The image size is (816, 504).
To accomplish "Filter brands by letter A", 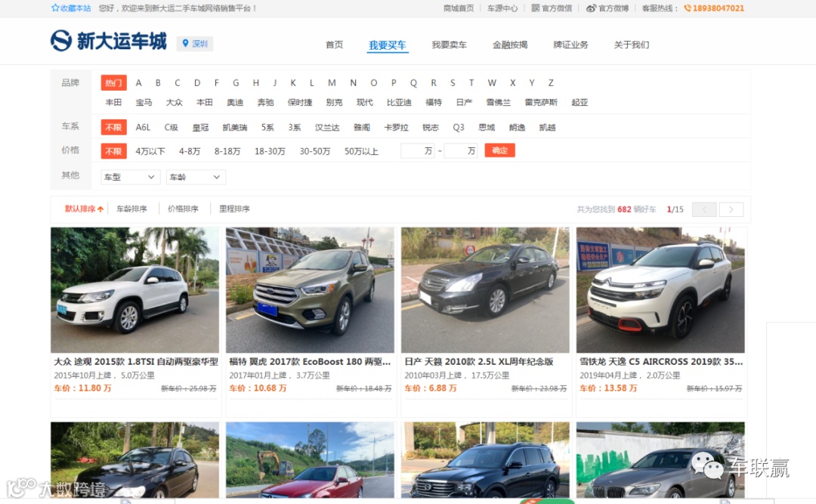I will coord(138,83).
